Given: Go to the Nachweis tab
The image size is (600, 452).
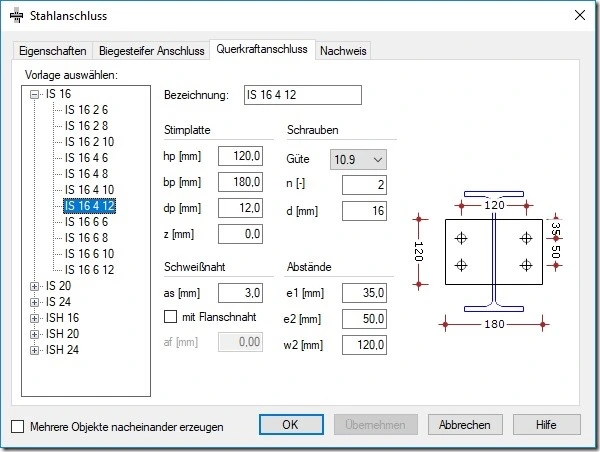Looking at the screenshot, I should pyautogui.click(x=343, y=51).
